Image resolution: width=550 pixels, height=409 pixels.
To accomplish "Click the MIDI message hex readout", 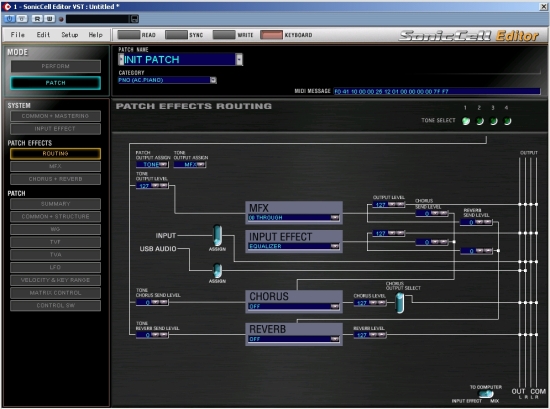I will pyautogui.click(x=437, y=91).
